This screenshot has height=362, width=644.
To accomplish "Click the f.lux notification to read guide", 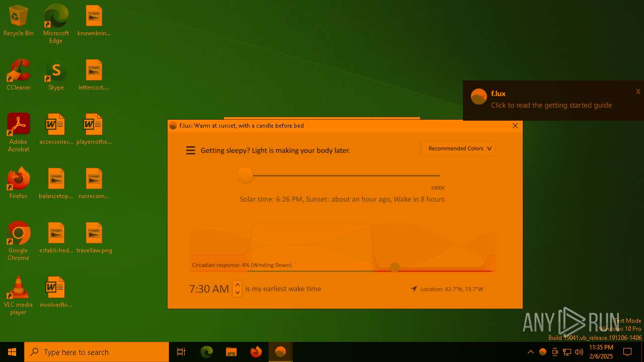I will [551, 105].
